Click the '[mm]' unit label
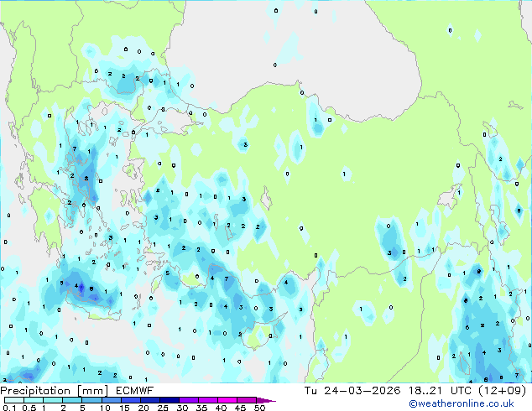 (93, 391)
